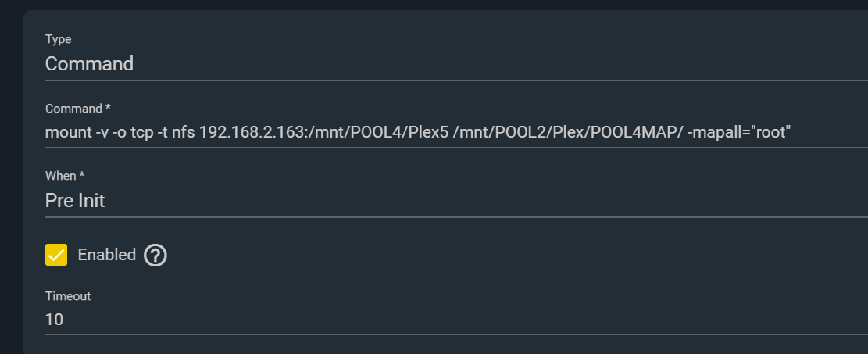The image size is (868, 354).
Task: Click the Enabled label text
Action: coord(107,255)
